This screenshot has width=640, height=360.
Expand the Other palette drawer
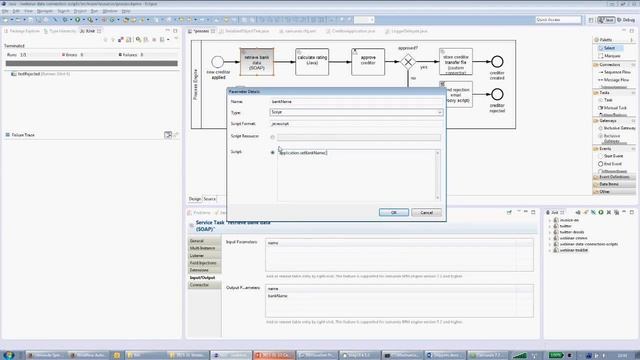click(614, 191)
